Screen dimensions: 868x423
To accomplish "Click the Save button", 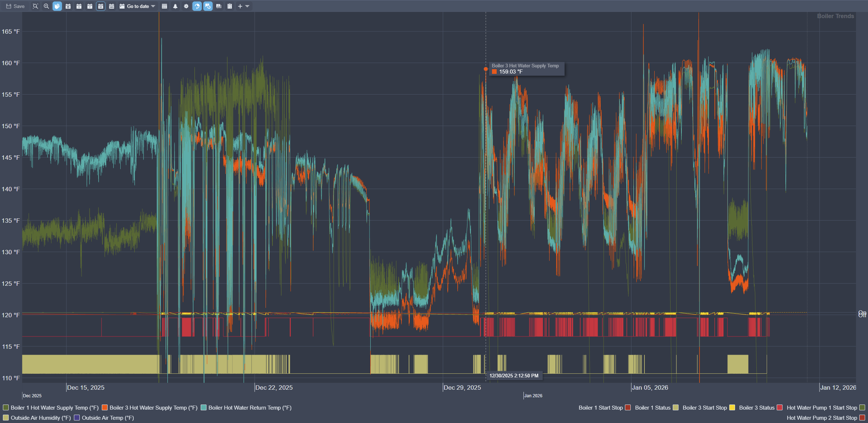I will (x=16, y=6).
